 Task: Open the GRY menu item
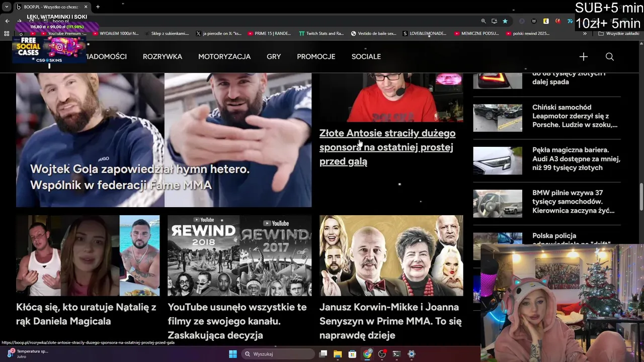[274, 57]
